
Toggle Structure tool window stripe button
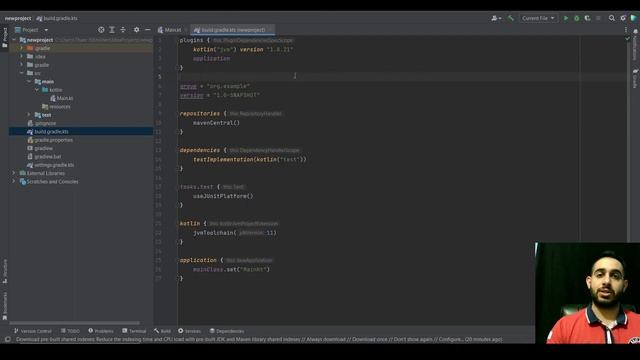click(x=5, y=271)
